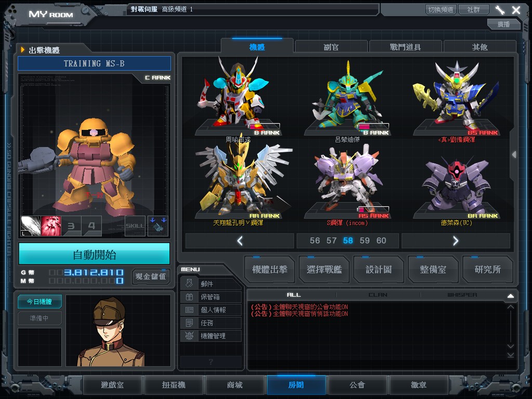
Task: Click the 廣播 broadcast button
Action: tap(503, 24)
